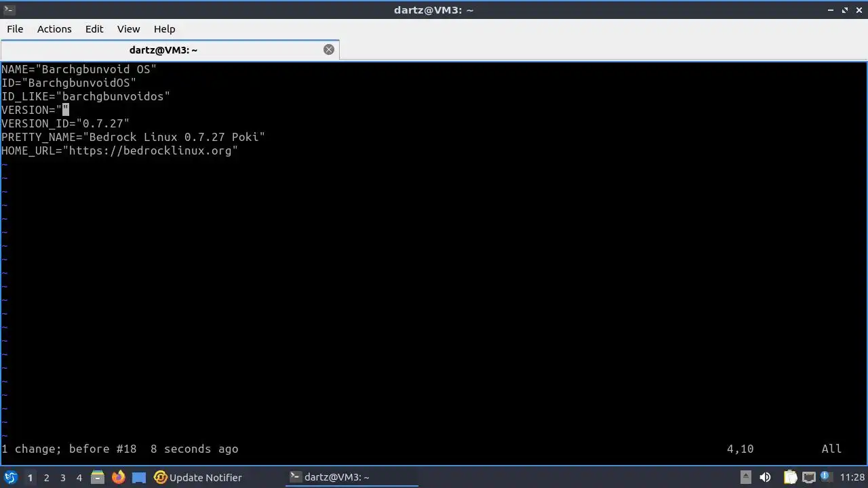Click the VERSION_ID="0.7.27" line
The image size is (868, 488).
point(65,123)
